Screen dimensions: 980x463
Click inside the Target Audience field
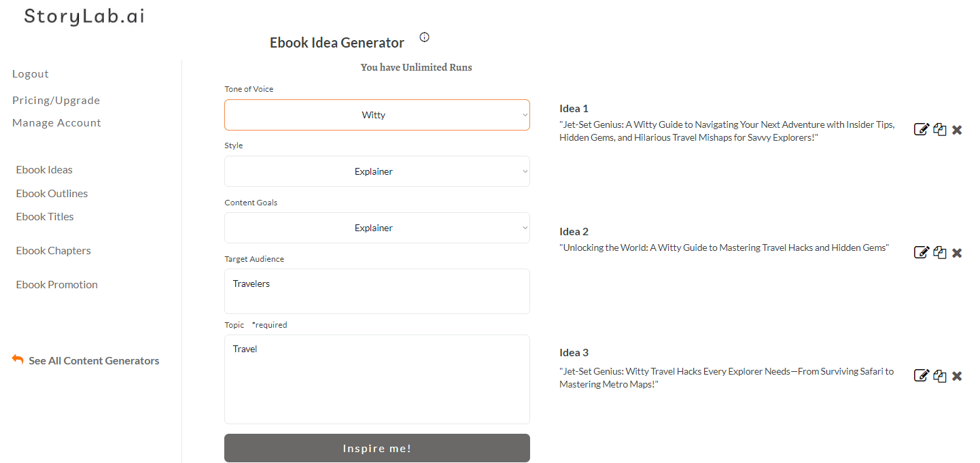click(x=377, y=291)
